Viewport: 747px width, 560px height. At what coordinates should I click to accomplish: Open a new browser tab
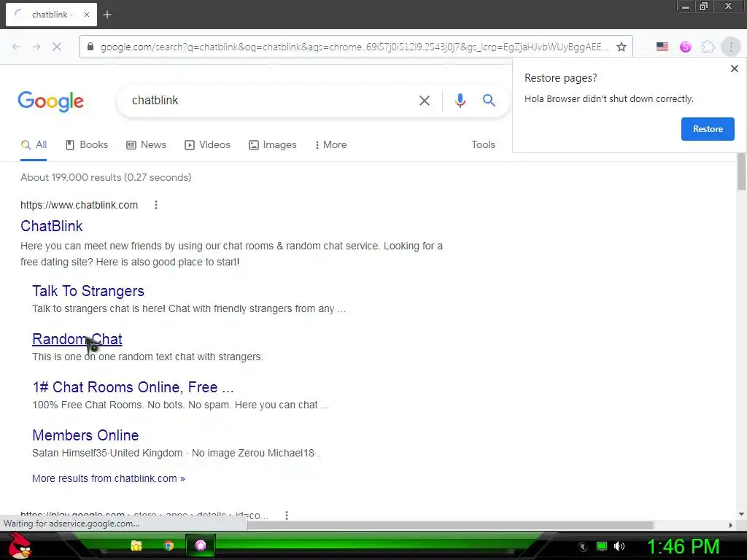[x=107, y=15]
